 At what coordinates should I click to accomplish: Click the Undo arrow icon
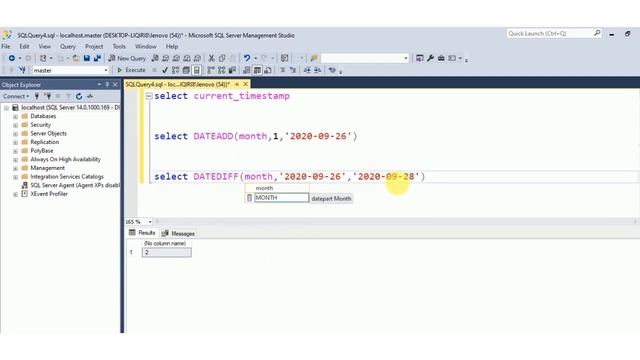point(247,58)
